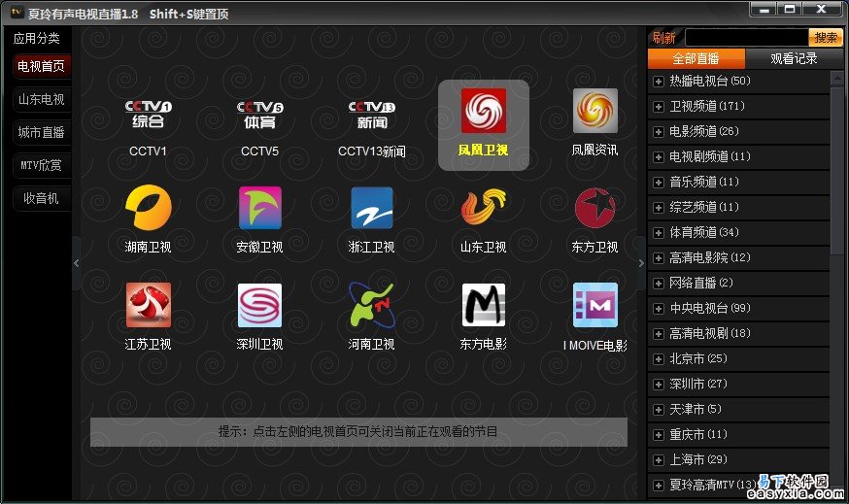Close the 夏玲有声电视直播 window
Image resolution: width=849 pixels, height=504 pixels.
(x=822, y=9)
